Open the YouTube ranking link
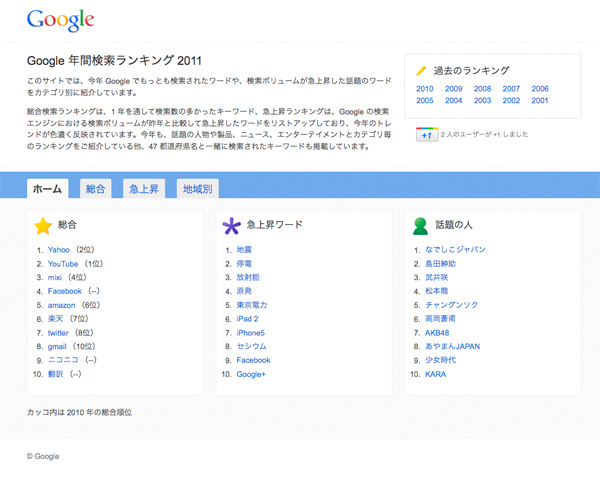Screen dimensions: 600x500 pyautogui.click(x=63, y=264)
